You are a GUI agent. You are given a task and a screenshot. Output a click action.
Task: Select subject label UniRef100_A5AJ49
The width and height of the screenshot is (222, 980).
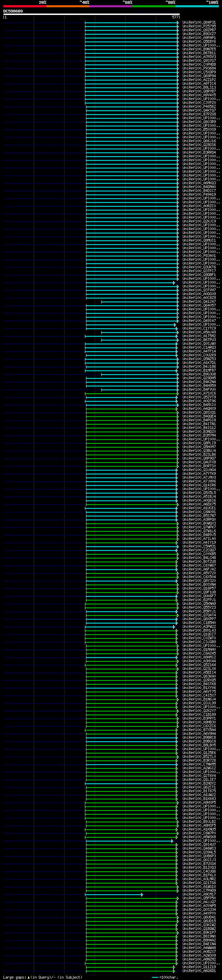pos(199,332)
